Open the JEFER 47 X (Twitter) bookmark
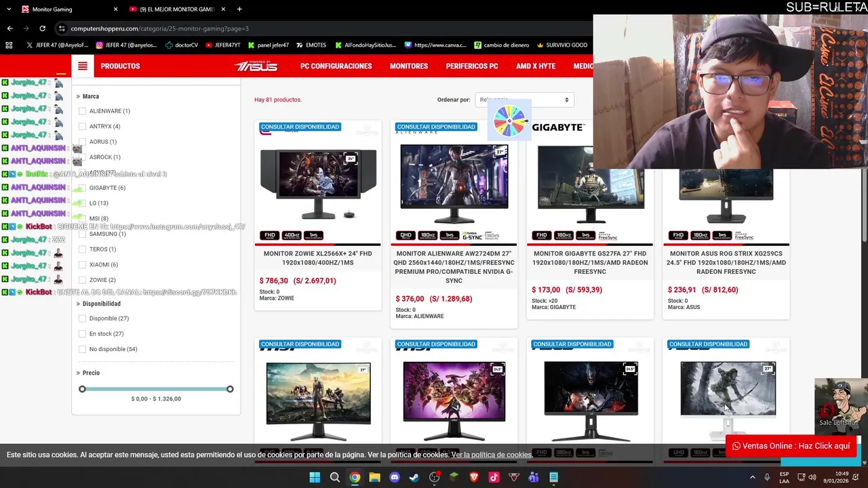The image size is (868, 488). tap(57, 45)
